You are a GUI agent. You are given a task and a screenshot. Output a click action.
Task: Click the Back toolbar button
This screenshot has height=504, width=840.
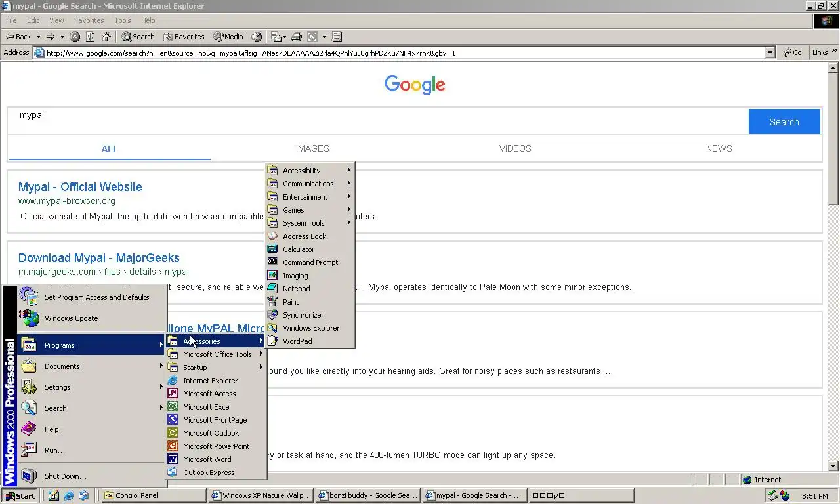coord(18,37)
